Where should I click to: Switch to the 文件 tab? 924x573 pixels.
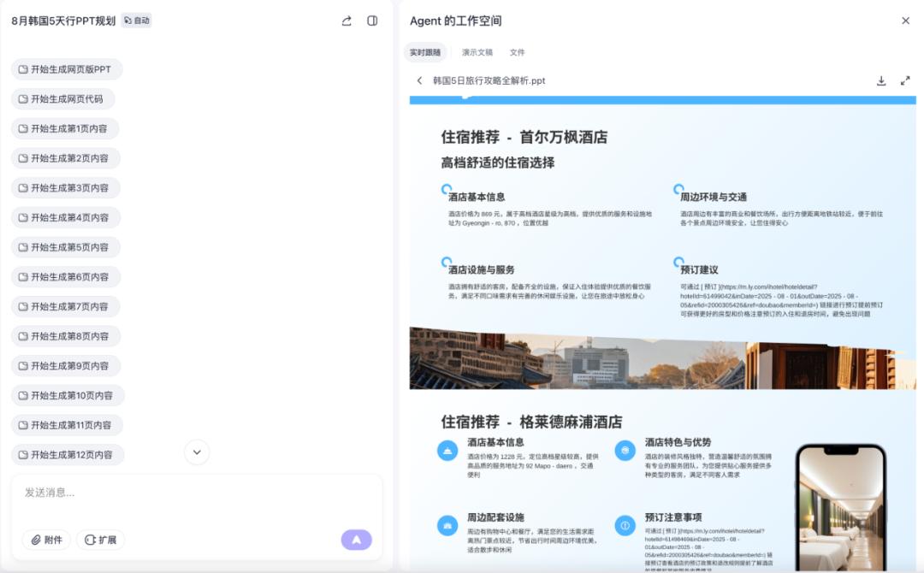pyautogui.click(x=518, y=52)
